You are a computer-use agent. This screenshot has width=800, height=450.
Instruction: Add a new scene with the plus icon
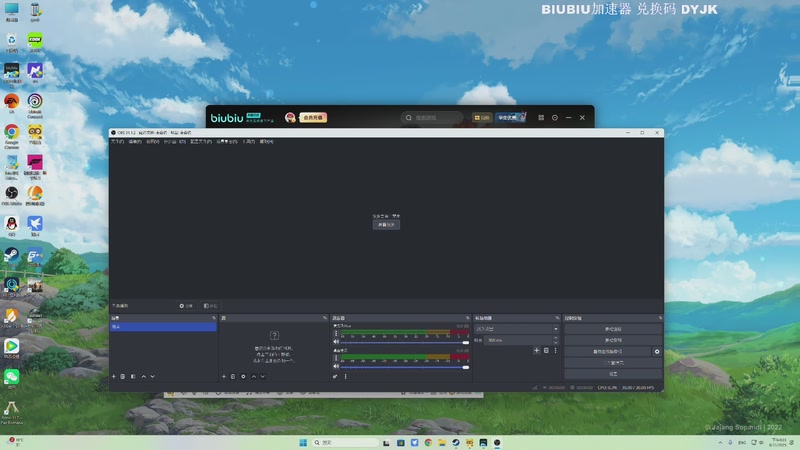113,377
